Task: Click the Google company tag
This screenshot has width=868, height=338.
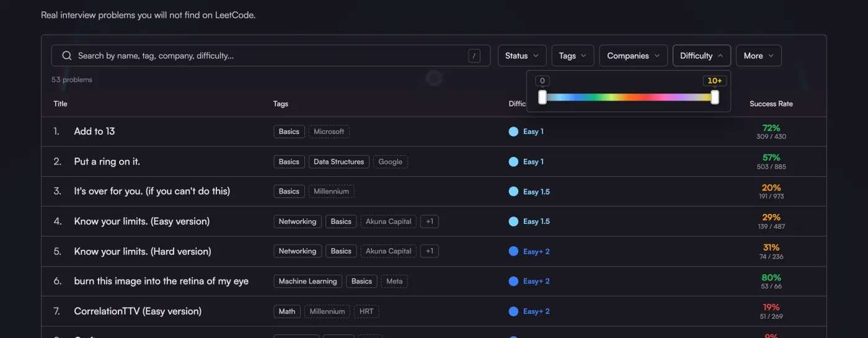Action: click(391, 162)
